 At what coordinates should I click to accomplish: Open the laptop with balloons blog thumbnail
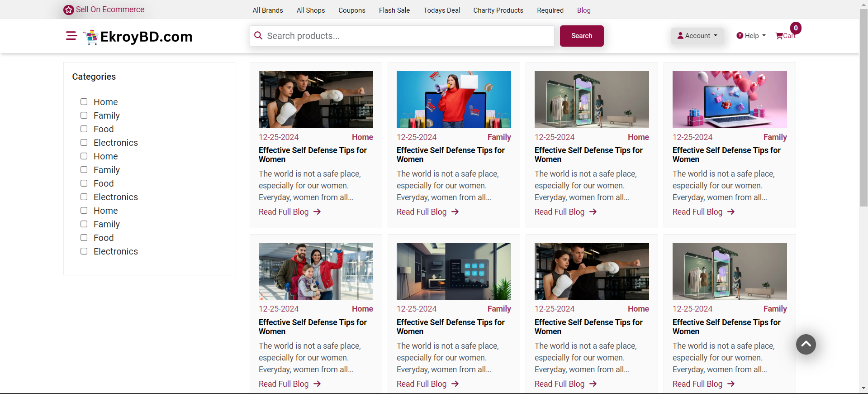pos(729,100)
